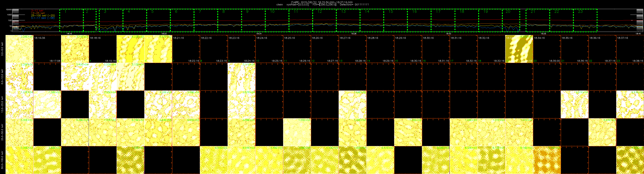
Task: Click the '18:16' time axis label
Action: tap(69, 33)
